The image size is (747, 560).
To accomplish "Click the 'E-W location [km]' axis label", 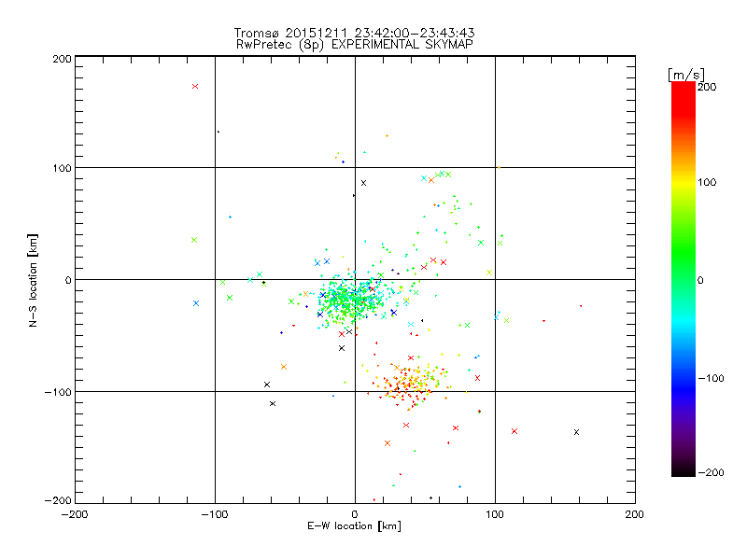I will 354,526.
